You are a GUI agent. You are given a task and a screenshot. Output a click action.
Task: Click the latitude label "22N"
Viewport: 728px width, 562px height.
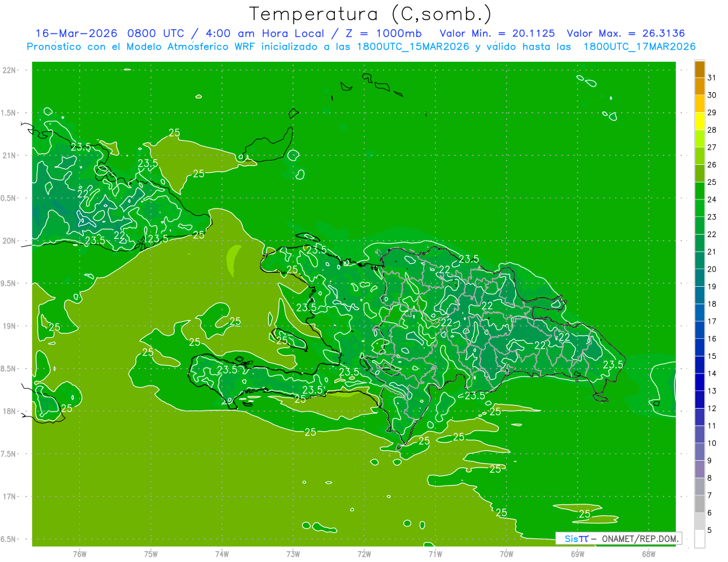pyautogui.click(x=10, y=70)
